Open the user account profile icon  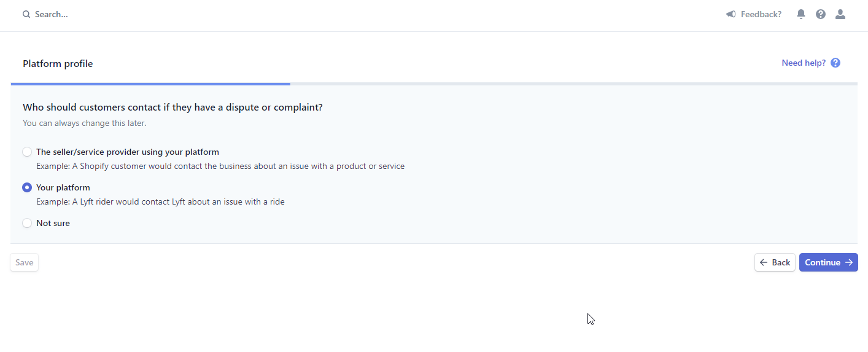click(x=840, y=14)
